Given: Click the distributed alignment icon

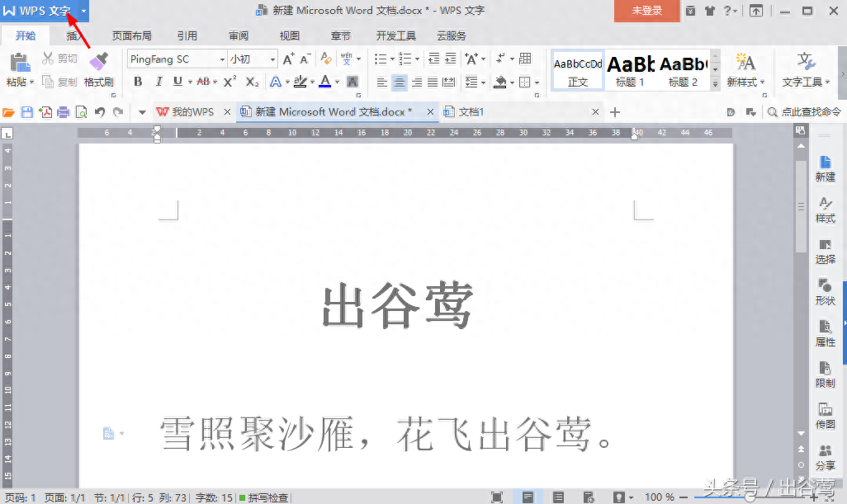Looking at the screenshot, I should [x=449, y=82].
